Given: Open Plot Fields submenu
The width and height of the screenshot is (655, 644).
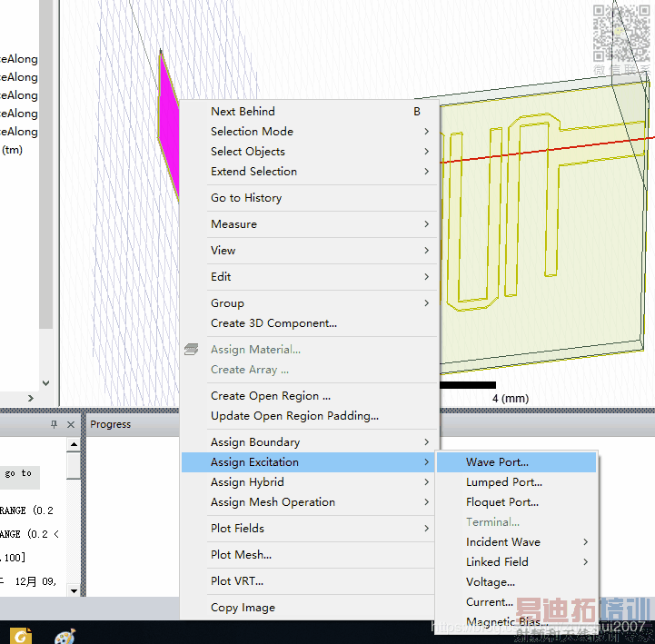Looking at the screenshot, I should tap(309, 529).
